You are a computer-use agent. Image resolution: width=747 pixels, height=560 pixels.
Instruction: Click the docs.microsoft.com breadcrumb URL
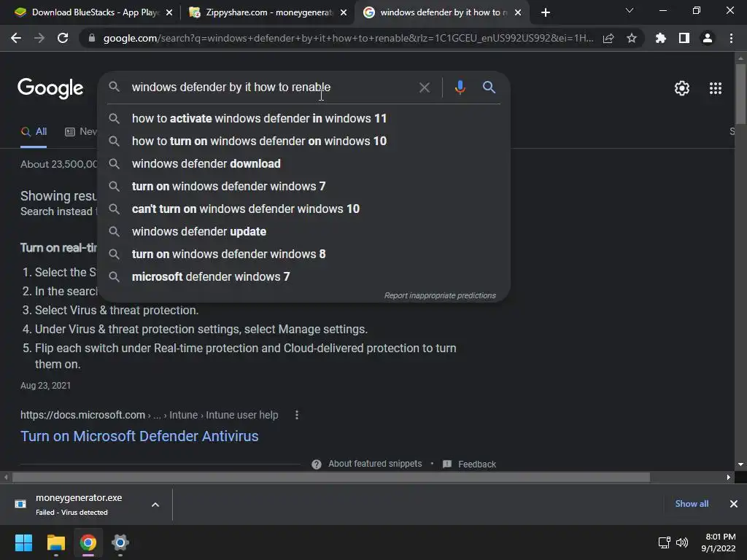point(149,415)
